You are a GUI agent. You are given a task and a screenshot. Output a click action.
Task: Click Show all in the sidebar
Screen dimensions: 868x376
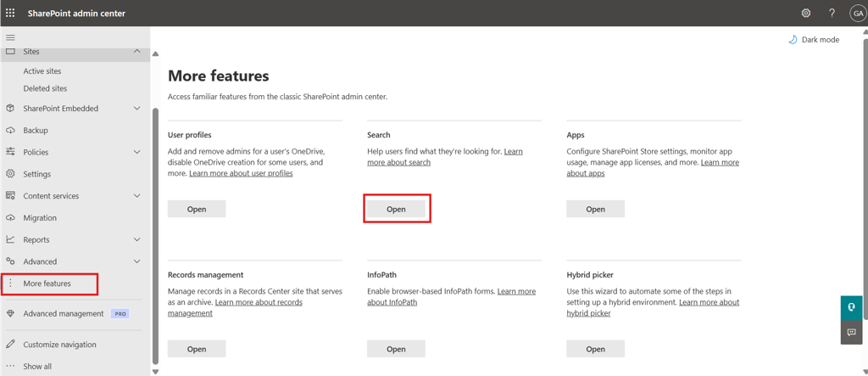[37, 366]
